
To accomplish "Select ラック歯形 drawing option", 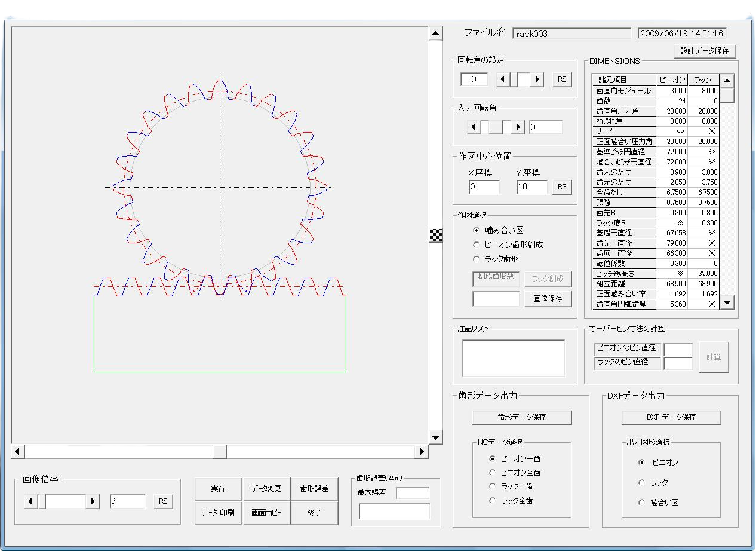I will point(476,259).
